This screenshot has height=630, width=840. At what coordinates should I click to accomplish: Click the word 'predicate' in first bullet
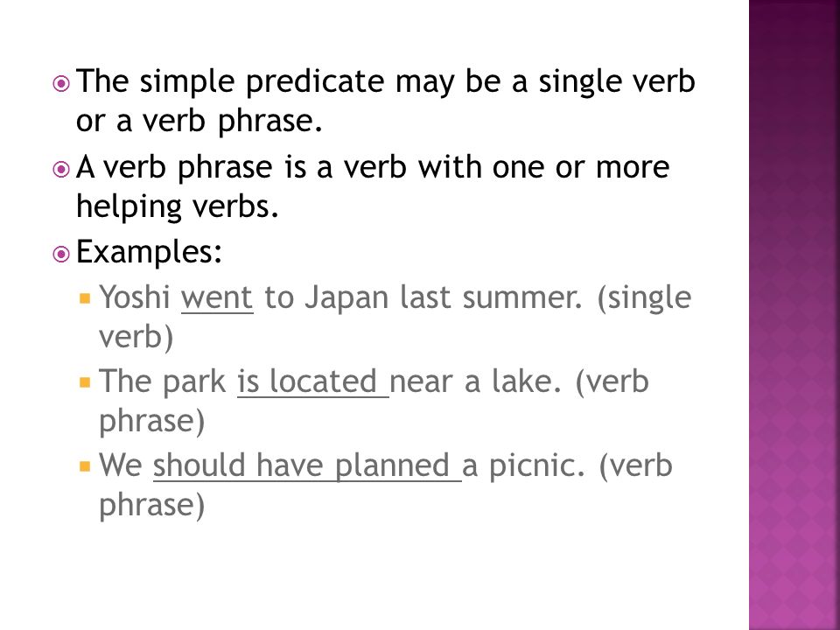coord(315,83)
